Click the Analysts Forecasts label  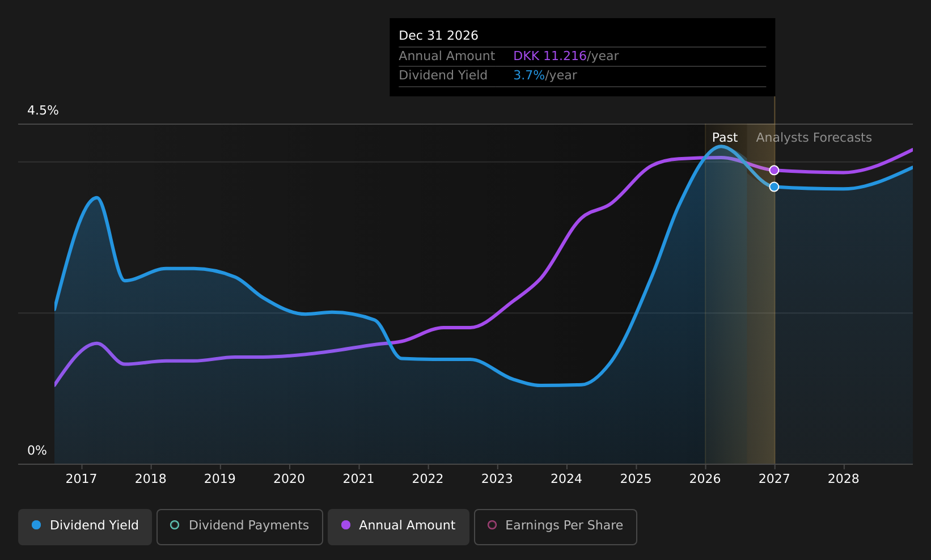point(814,138)
